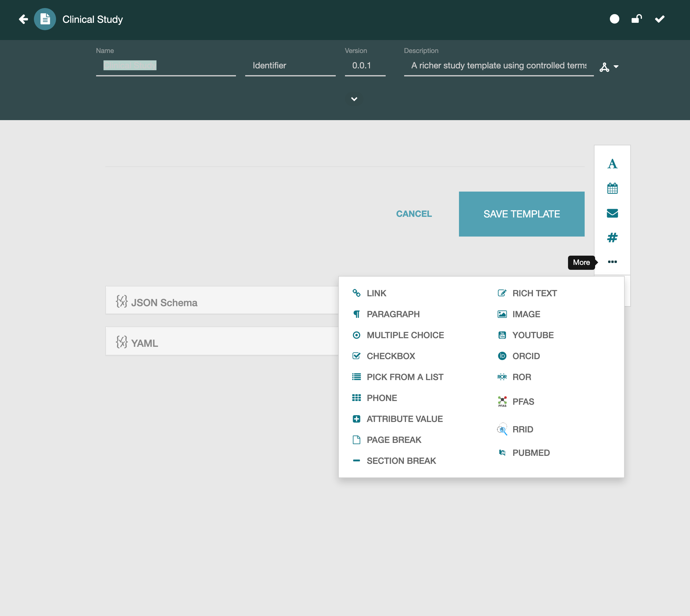This screenshot has width=690, height=616.
Task: Open the ontology tree dropdown arrow
Action: [x=616, y=67]
